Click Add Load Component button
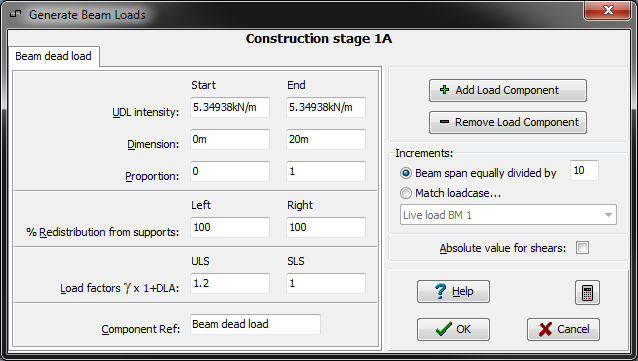Screen dimensions: 638x361 [x=507, y=90]
